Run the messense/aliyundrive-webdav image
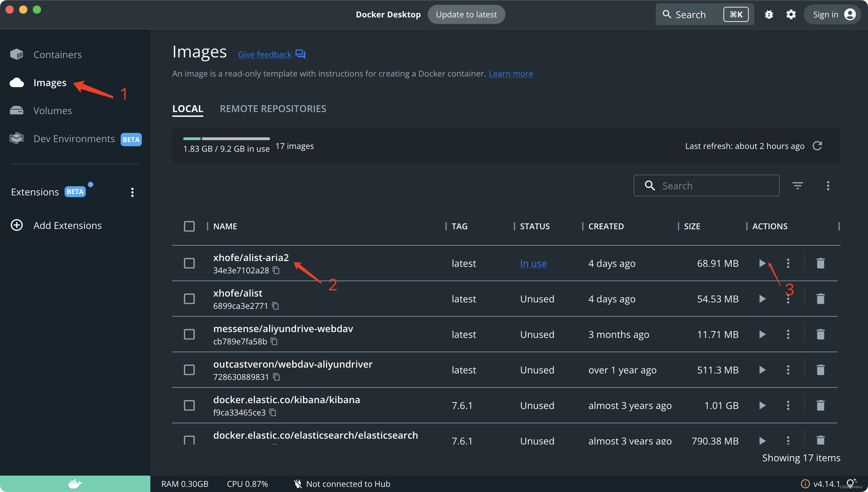The height and width of the screenshot is (492, 868). point(762,334)
